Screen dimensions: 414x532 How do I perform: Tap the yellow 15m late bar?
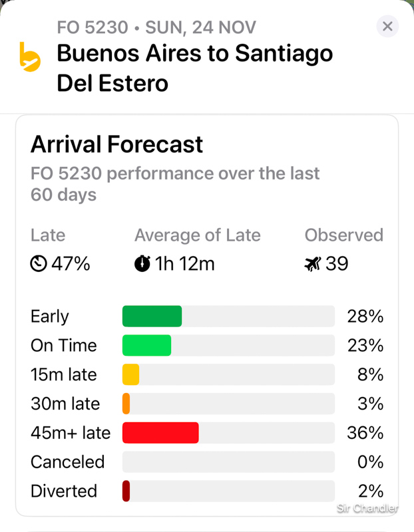point(130,375)
